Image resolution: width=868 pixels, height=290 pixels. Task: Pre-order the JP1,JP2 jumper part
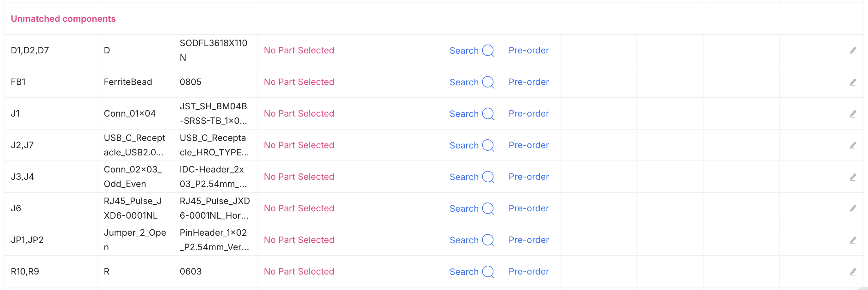click(x=528, y=240)
